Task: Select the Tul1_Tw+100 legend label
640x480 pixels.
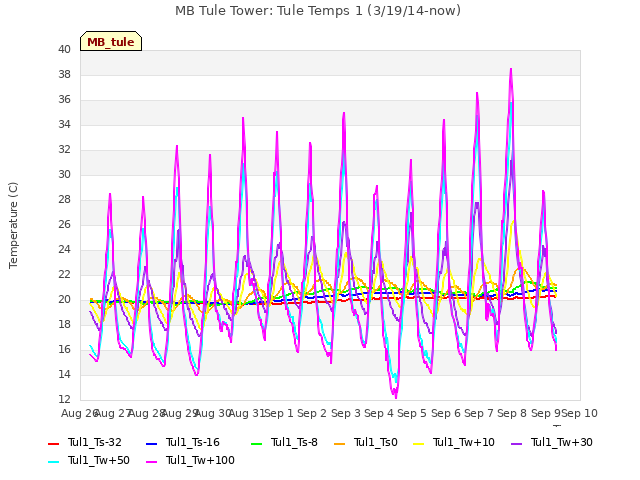Action: tap(200, 460)
